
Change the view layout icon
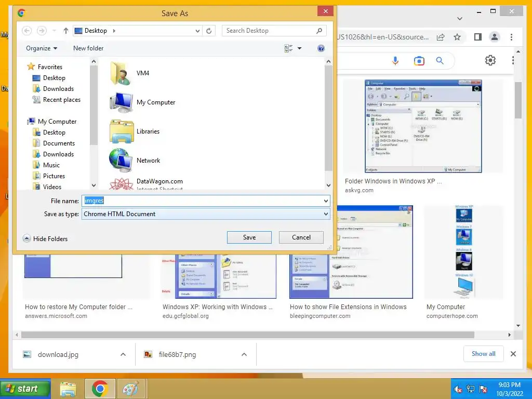[288, 48]
